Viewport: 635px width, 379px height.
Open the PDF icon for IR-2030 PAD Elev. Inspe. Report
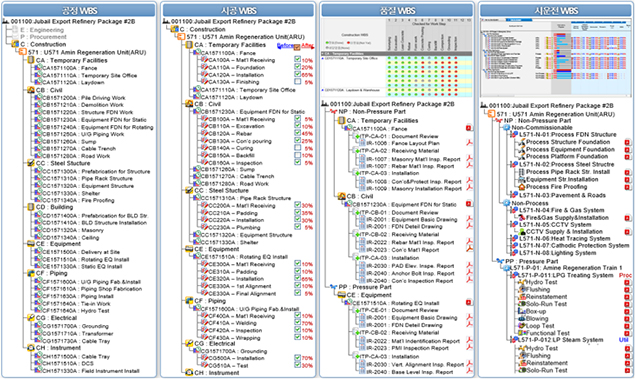click(x=469, y=266)
